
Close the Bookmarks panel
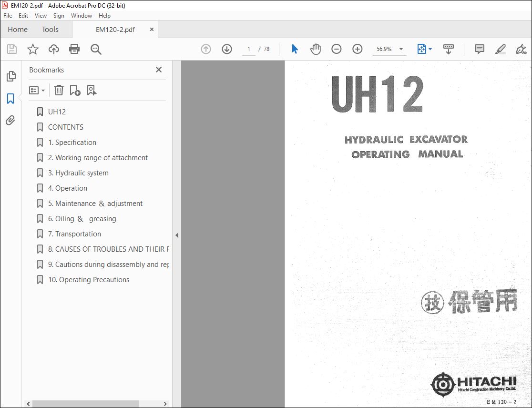(x=158, y=70)
